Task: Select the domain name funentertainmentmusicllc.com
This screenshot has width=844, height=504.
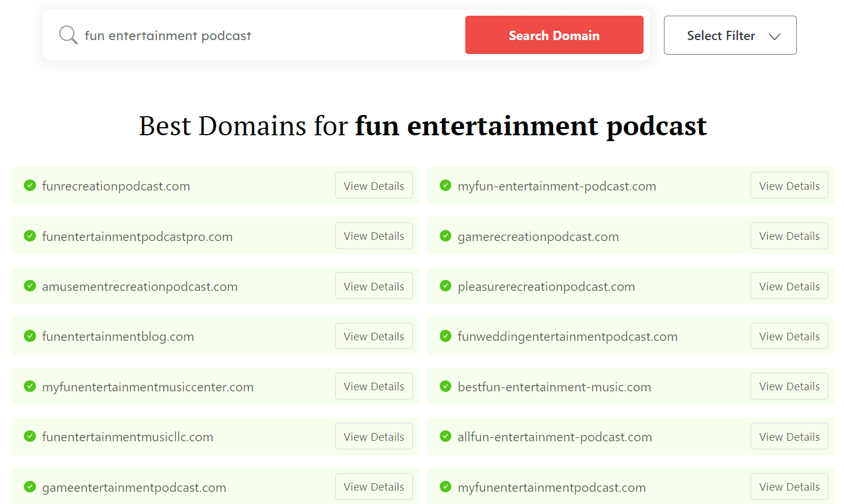Action: tap(128, 437)
